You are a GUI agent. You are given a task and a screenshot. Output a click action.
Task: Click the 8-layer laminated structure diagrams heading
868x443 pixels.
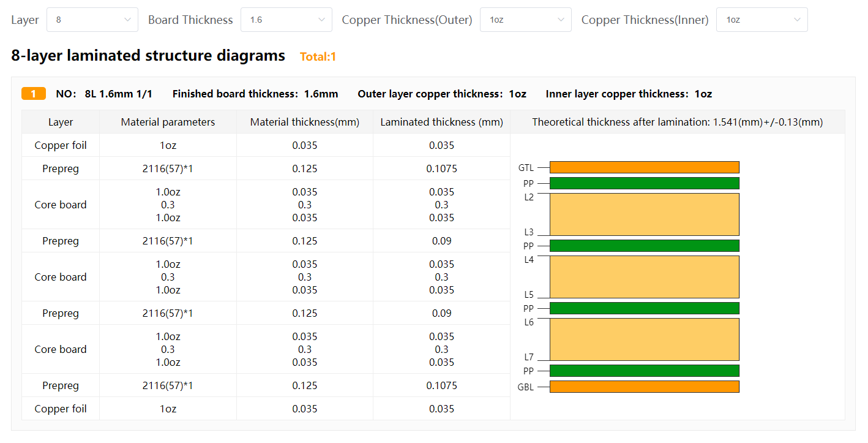click(148, 56)
